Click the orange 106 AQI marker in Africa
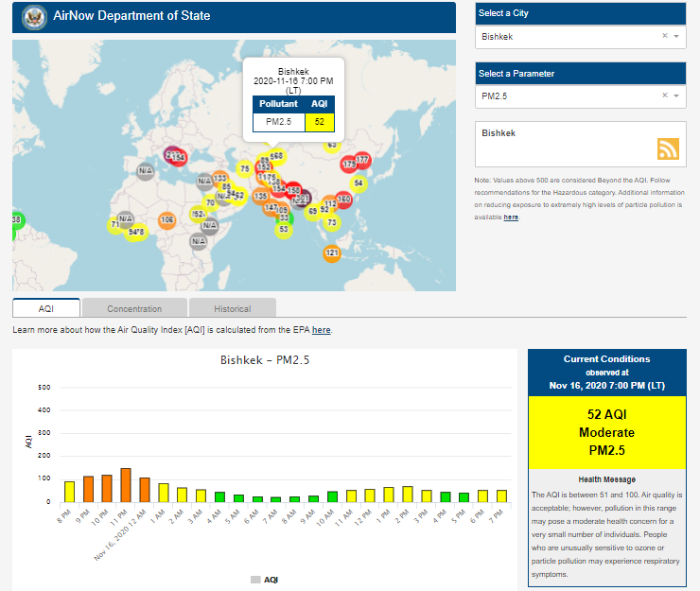 [167, 220]
